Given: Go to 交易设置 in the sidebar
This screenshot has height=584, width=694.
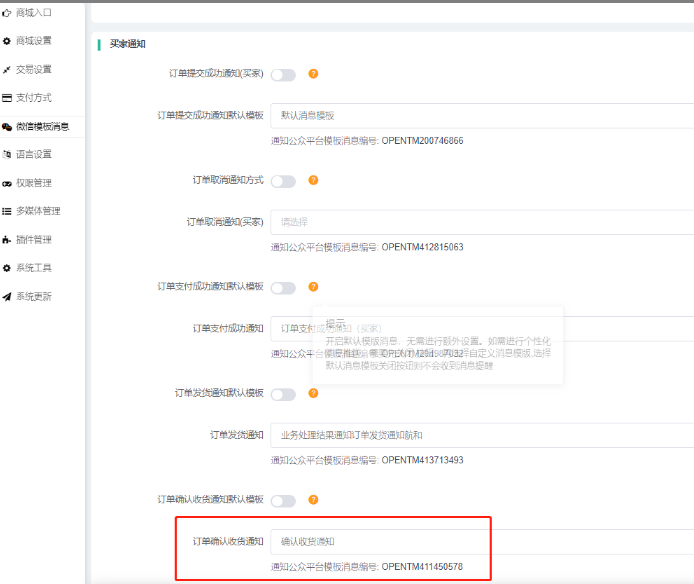Looking at the screenshot, I should click(x=34, y=70).
